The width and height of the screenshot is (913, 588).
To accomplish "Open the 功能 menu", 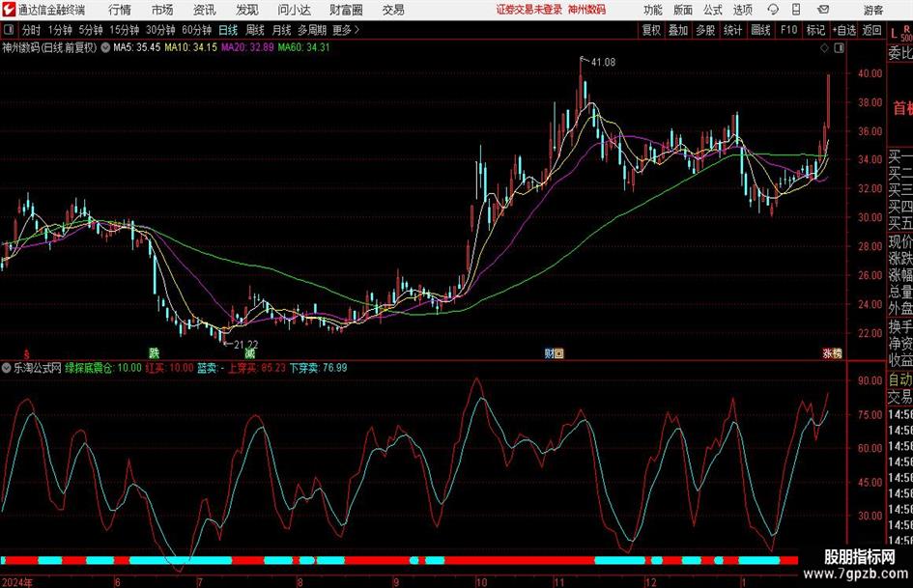I will click(x=653, y=10).
